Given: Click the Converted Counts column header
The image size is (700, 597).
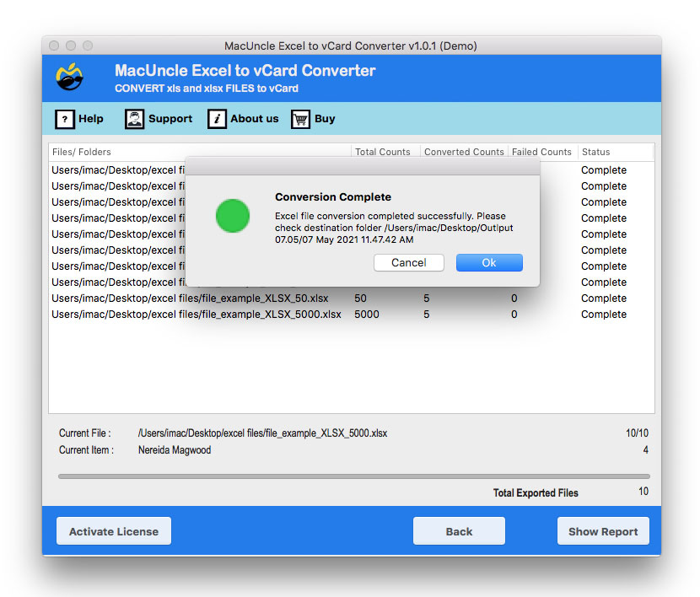Looking at the screenshot, I should (463, 152).
